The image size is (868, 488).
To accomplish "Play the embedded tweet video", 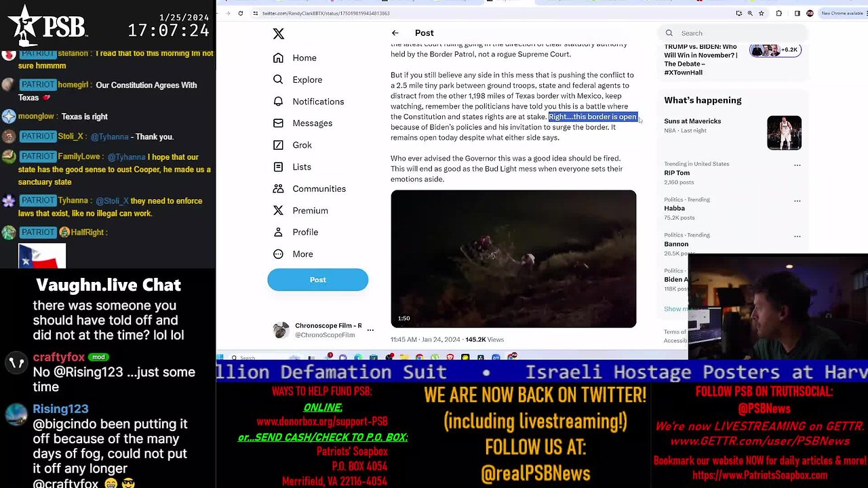I will (x=513, y=259).
